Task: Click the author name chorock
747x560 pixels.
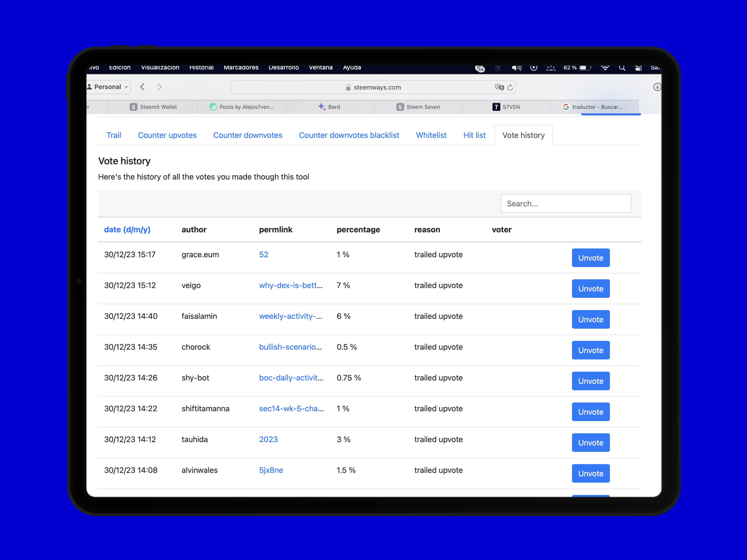Action: (x=196, y=347)
